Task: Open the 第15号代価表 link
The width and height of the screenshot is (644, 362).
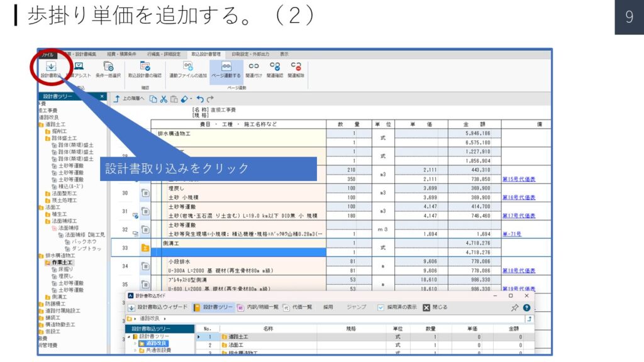Action: pos(519,178)
